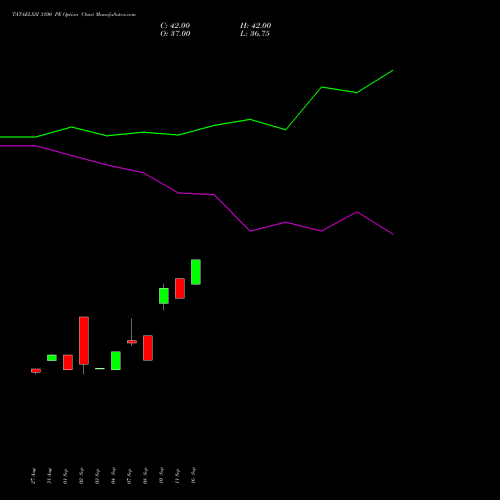Select the red candlestick above 11 Sep

(180, 288)
